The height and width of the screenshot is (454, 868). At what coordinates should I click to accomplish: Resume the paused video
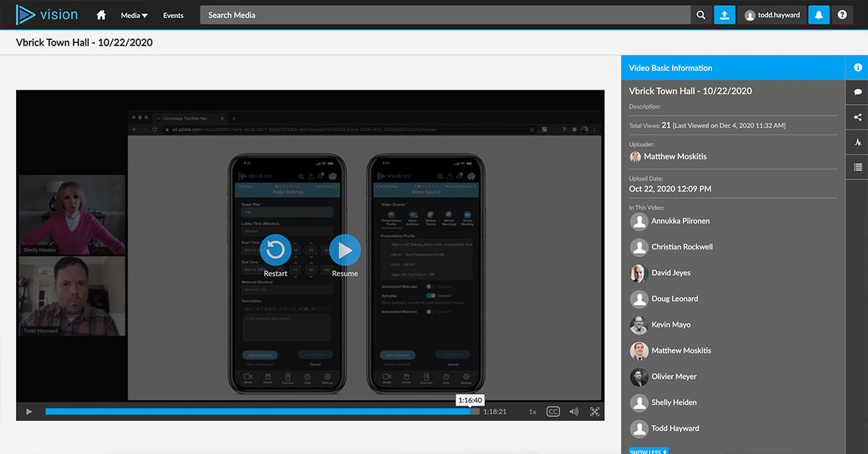[345, 250]
